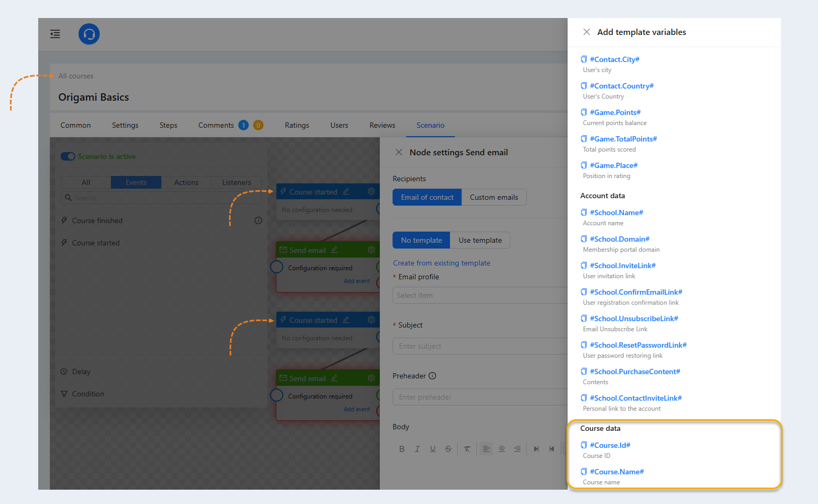This screenshot has width=818, height=504.
Task: Open the headset support logo
Action: pos(89,34)
